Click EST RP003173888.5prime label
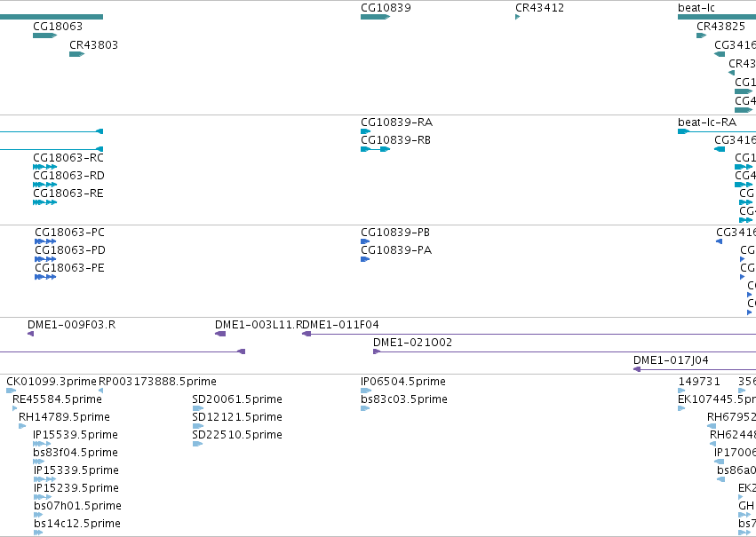756x537 pixels. pos(157,382)
